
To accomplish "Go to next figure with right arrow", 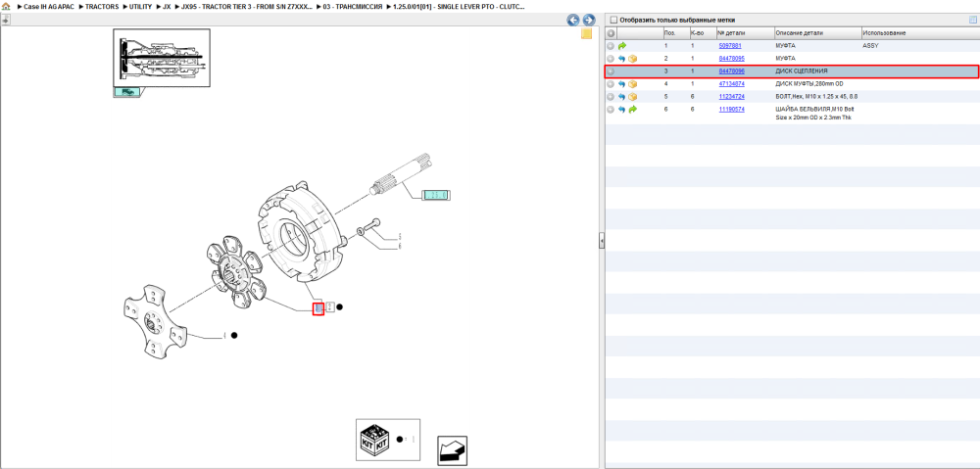I will pos(588,20).
